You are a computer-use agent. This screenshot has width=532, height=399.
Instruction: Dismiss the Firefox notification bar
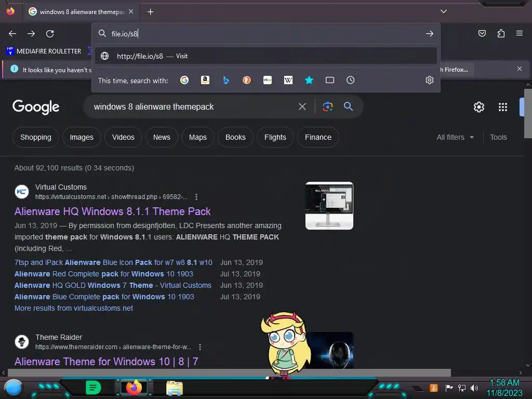click(x=520, y=69)
